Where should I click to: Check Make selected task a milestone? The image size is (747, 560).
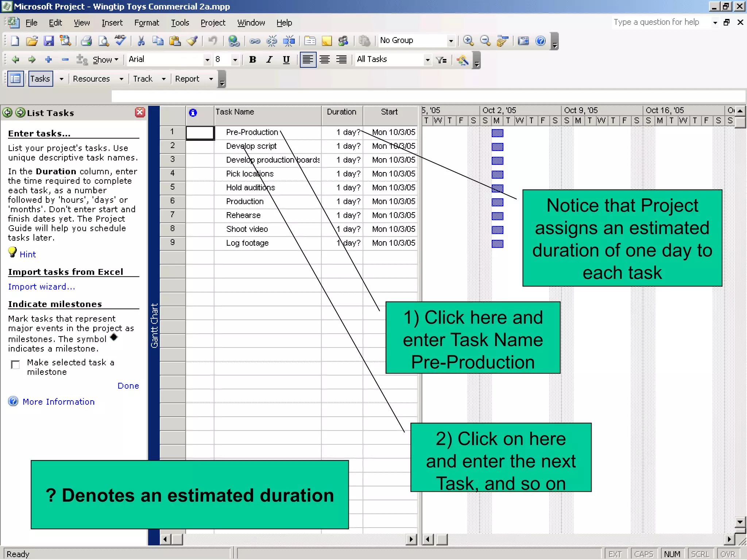click(15, 365)
